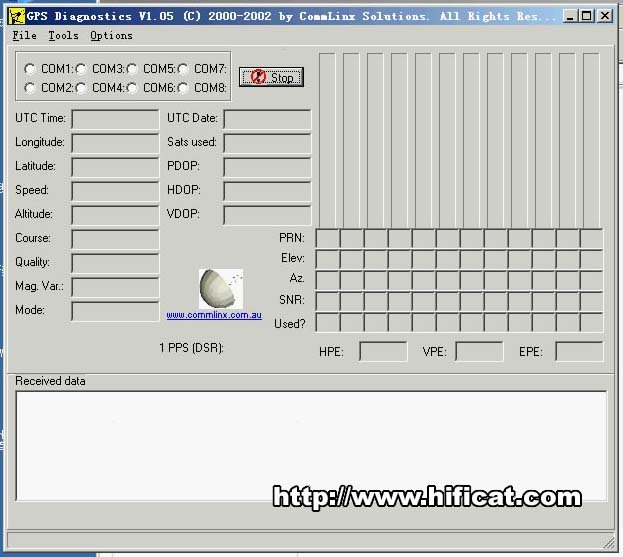Image resolution: width=623 pixels, height=557 pixels.
Task: Pick the COM5 serial port option
Action: 132,69
